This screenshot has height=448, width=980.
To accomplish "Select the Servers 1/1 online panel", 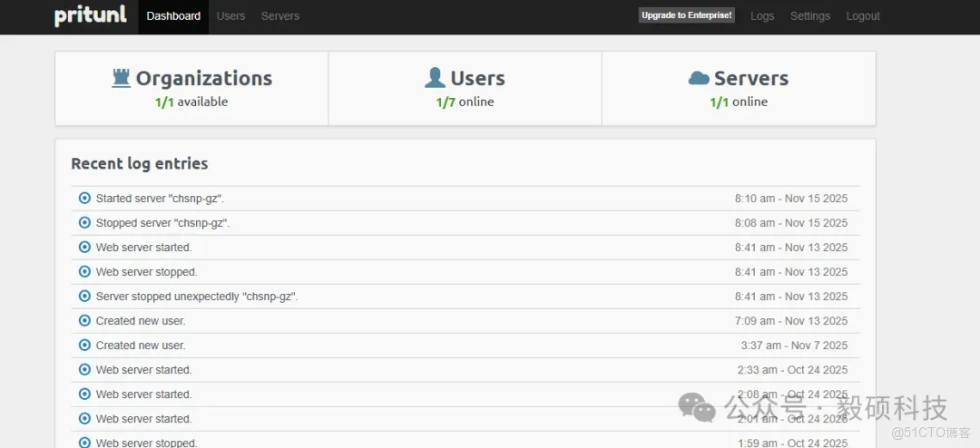I will [739, 89].
